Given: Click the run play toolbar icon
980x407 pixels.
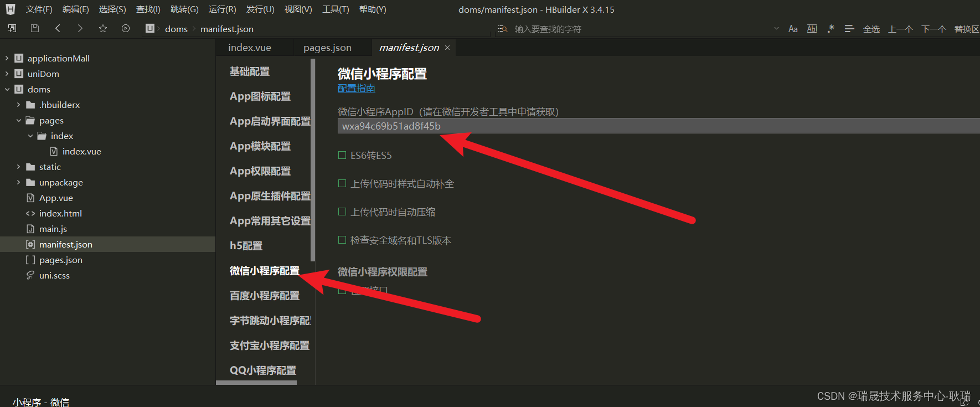Looking at the screenshot, I should pos(126,28).
